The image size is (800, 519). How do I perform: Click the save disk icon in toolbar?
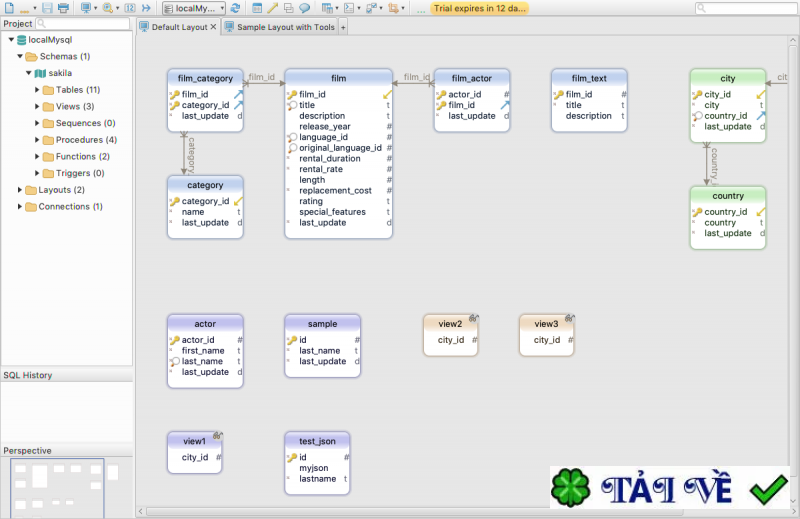47,8
